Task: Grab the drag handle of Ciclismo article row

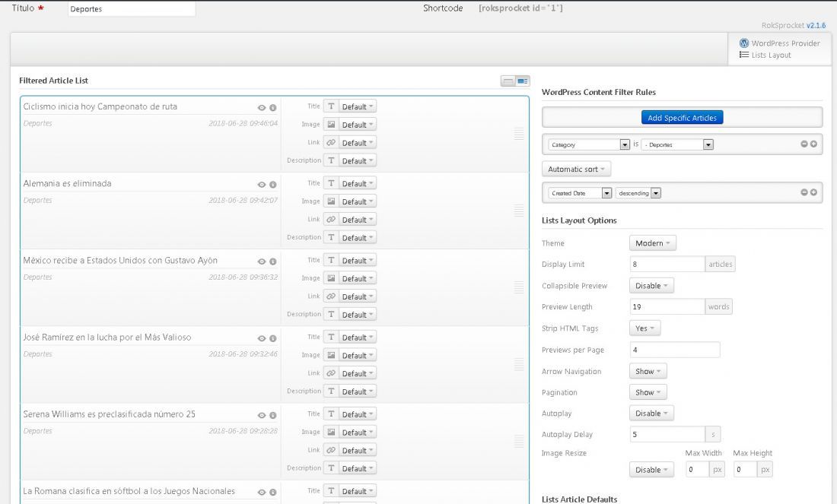Action: (x=519, y=134)
